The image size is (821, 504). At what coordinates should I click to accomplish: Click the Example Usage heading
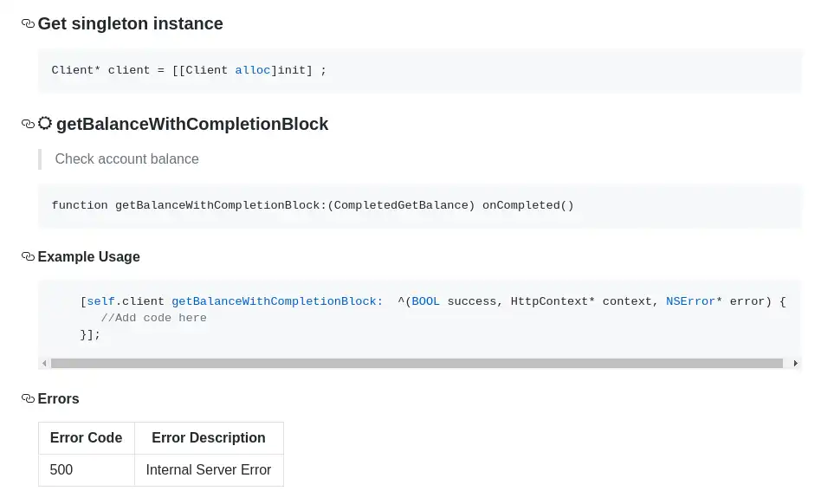[88, 257]
